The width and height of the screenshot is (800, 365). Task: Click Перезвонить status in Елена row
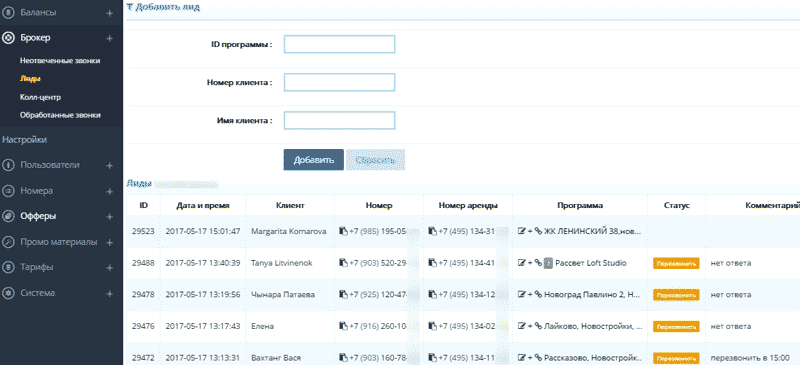point(676,327)
